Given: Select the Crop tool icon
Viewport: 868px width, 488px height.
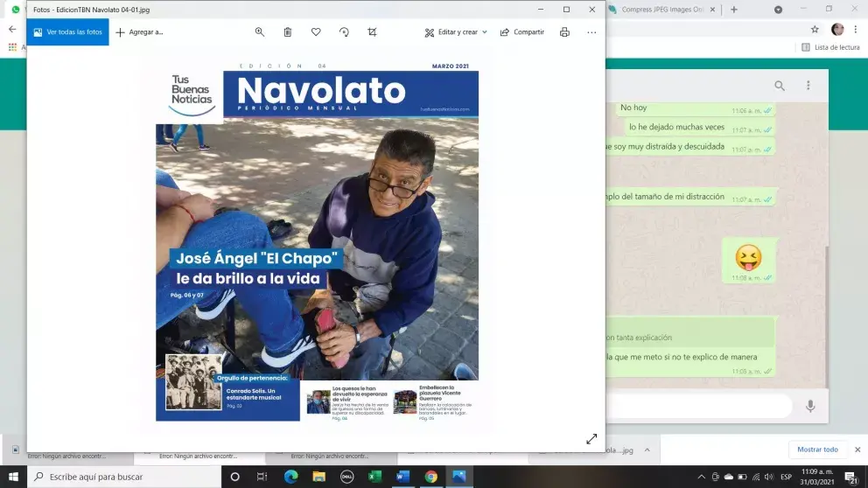Looking at the screenshot, I should point(372,32).
